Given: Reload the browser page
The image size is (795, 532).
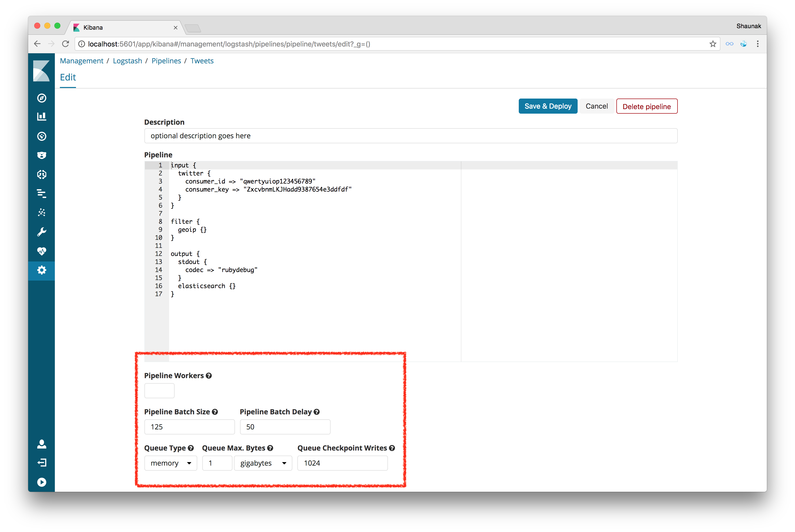Looking at the screenshot, I should pos(65,44).
